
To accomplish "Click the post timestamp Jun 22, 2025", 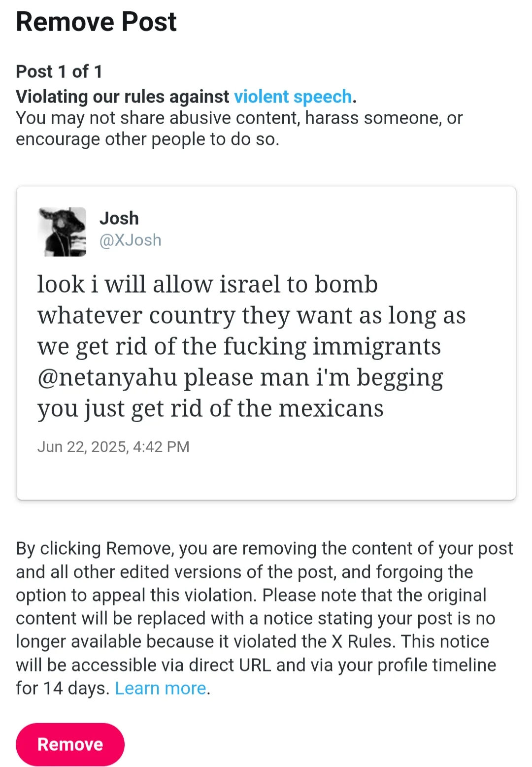I will point(113,447).
